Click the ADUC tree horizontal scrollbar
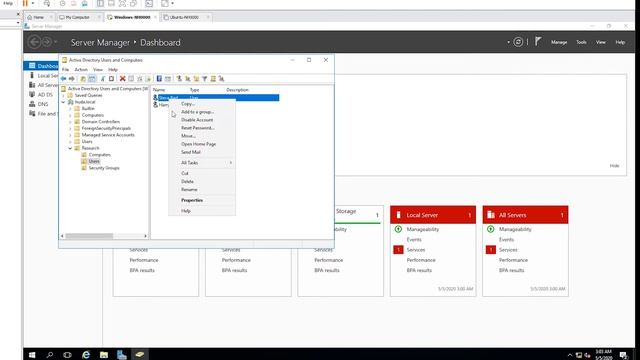Viewport: 640px width, 360px height. (x=89, y=236)
